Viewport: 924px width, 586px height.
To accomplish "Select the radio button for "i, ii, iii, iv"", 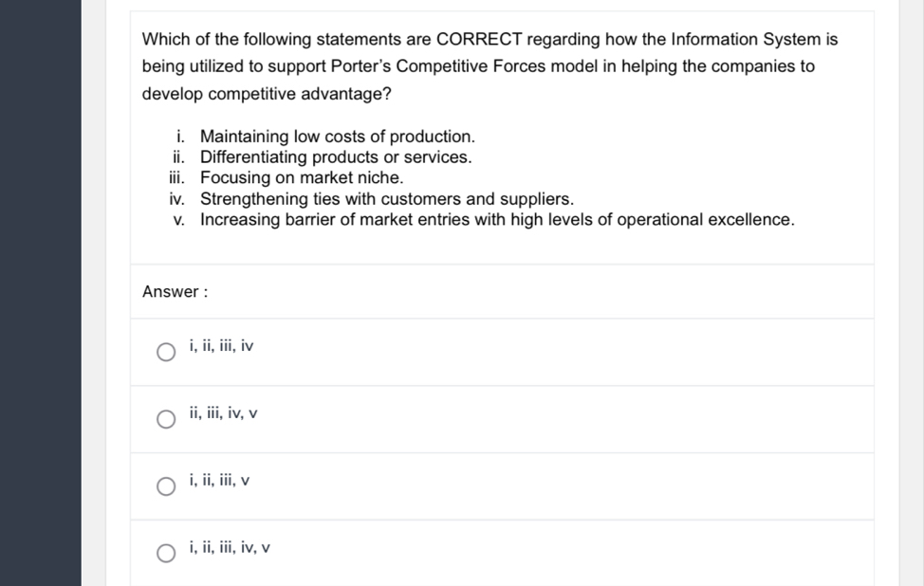I will [165, 352].
